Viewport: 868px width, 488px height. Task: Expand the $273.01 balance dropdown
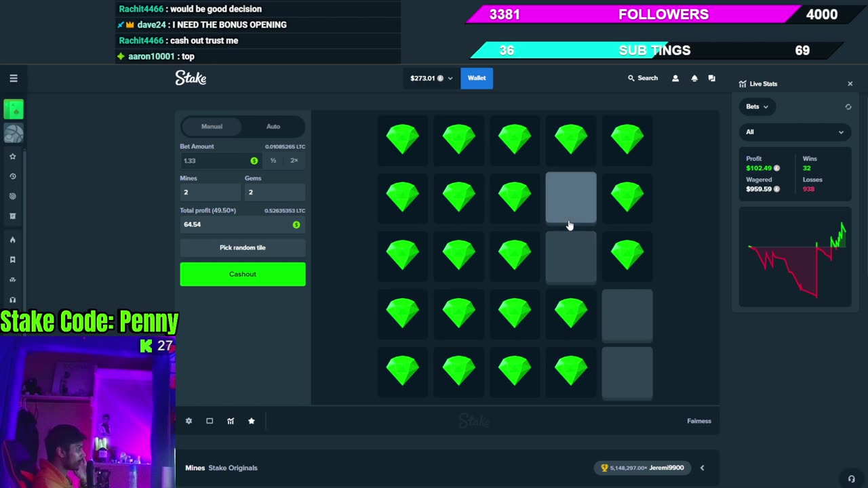(x=431, y=79)
